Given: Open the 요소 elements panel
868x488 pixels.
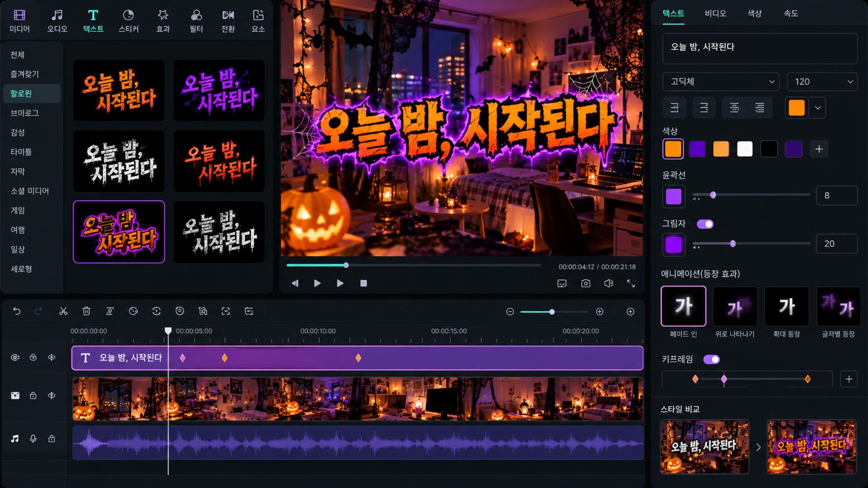Looking at the screenshot, I should click(x=258, y=21).
